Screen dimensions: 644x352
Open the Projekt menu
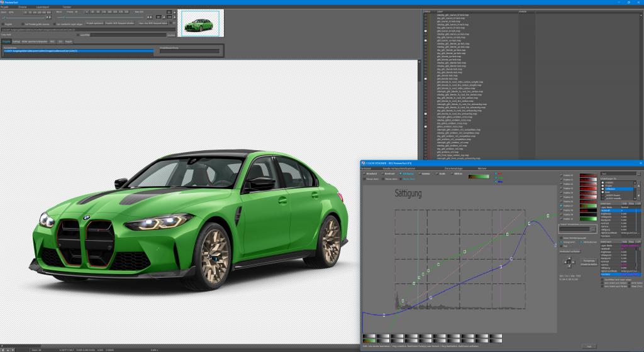tap(4, 6)
